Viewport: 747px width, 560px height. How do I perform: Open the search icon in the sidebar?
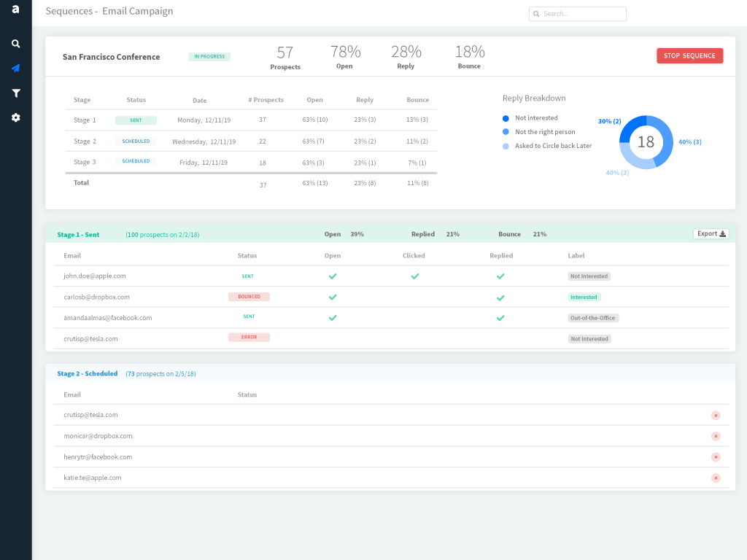pos(15,44)
